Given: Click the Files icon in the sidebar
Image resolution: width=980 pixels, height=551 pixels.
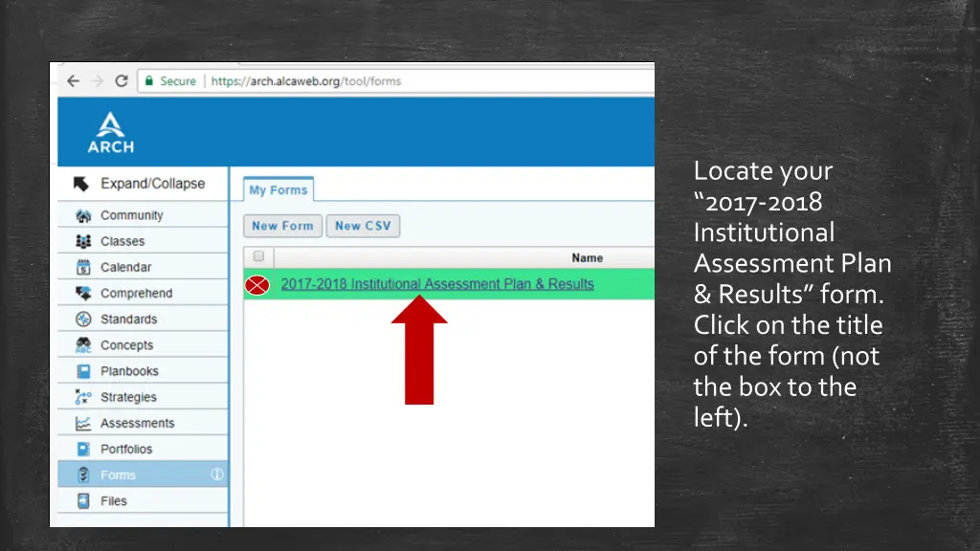Looking at the screenshot, I should 83,501.
